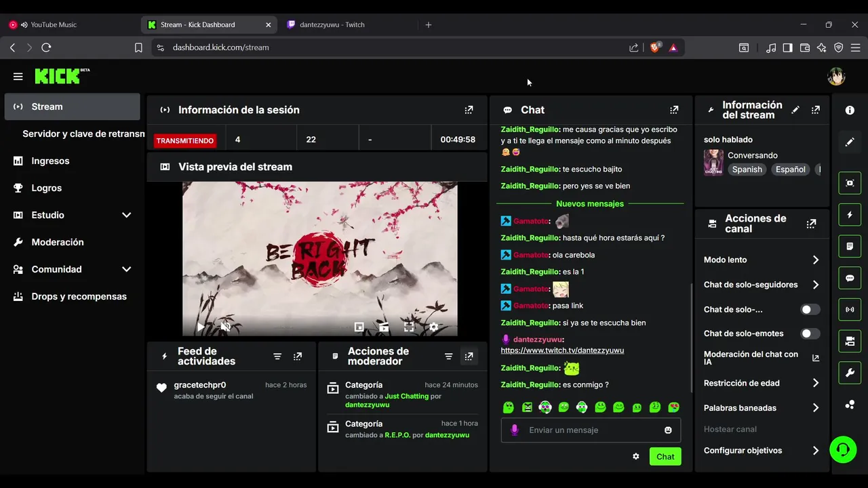Click the chat bubble icon in right sidebar
The width and height of the screenshot is (868, 488).
(x=850, y=278)
